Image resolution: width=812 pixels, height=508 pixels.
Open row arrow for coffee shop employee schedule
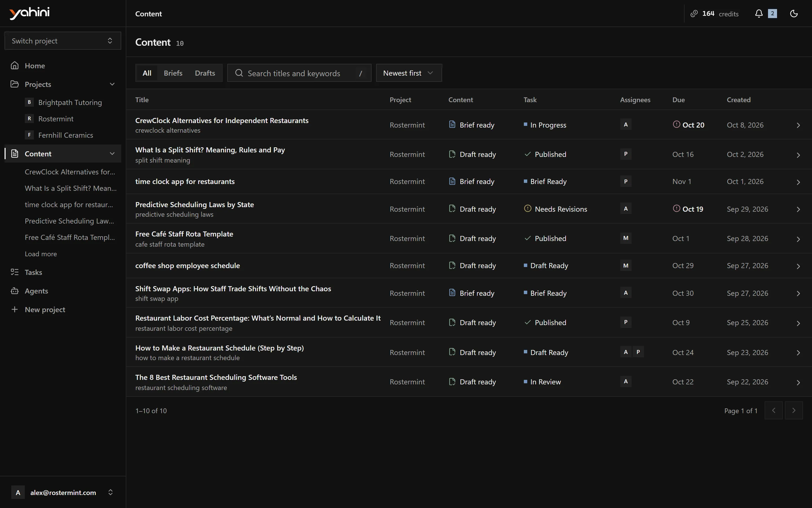coord(798,266)
